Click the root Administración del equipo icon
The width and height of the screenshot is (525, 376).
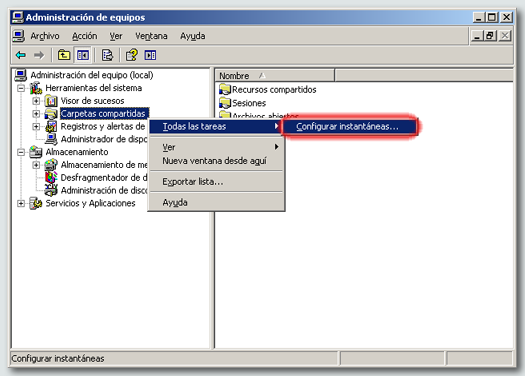pyautogui.click(x=20, y=75)
